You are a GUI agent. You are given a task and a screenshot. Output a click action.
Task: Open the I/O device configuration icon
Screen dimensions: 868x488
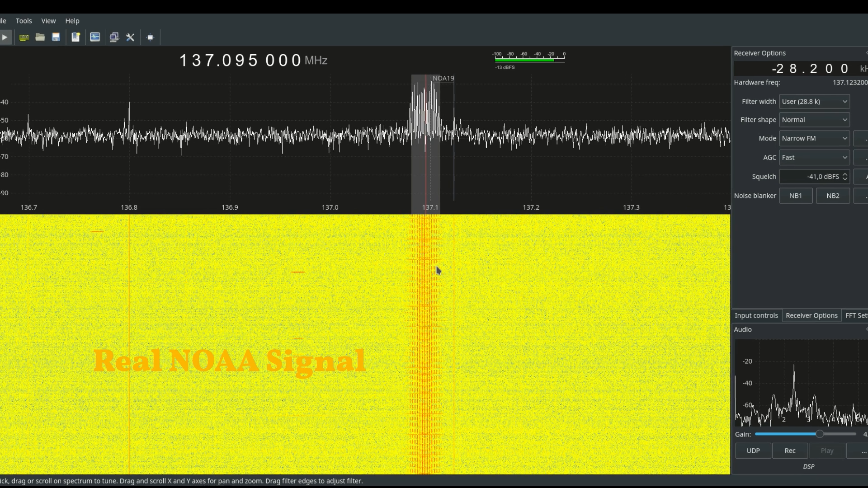24,38
